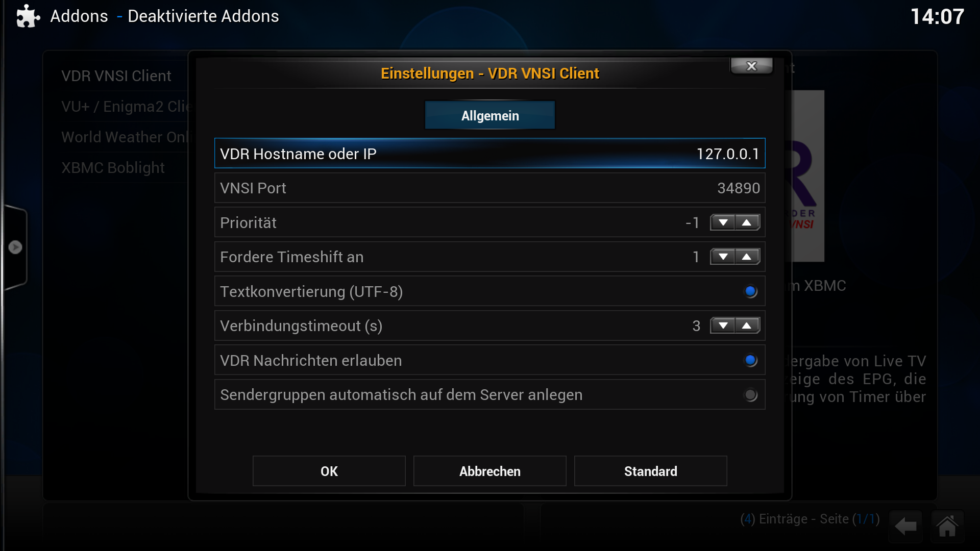Decrease Priorität with the down arrow
The width and height of the screenshot is (980, 551).
723,222
